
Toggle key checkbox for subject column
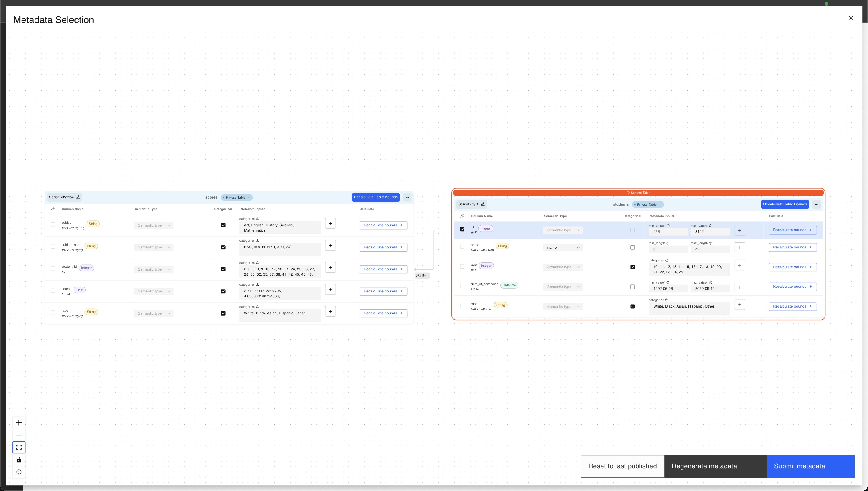tap(53, 225)
